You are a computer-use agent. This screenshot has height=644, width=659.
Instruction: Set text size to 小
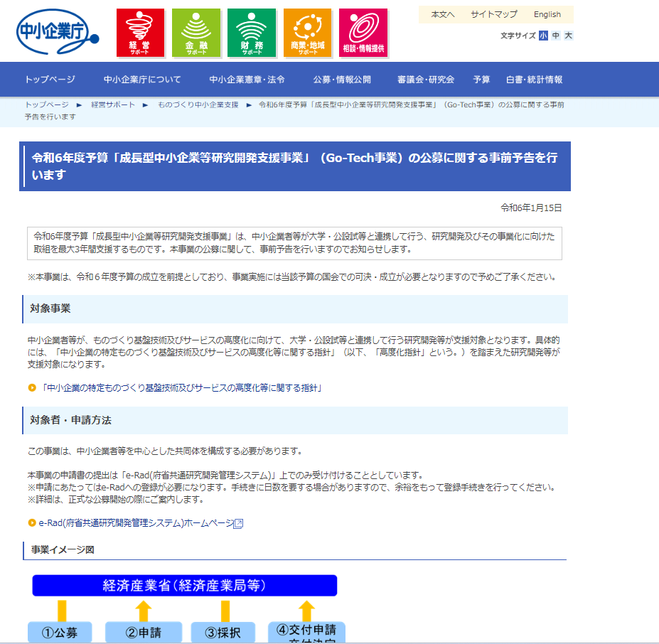click(543, 36)
